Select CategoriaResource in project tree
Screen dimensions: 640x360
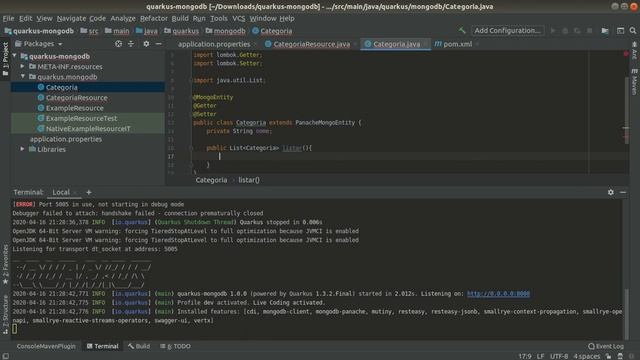click(x=77, y=98)
